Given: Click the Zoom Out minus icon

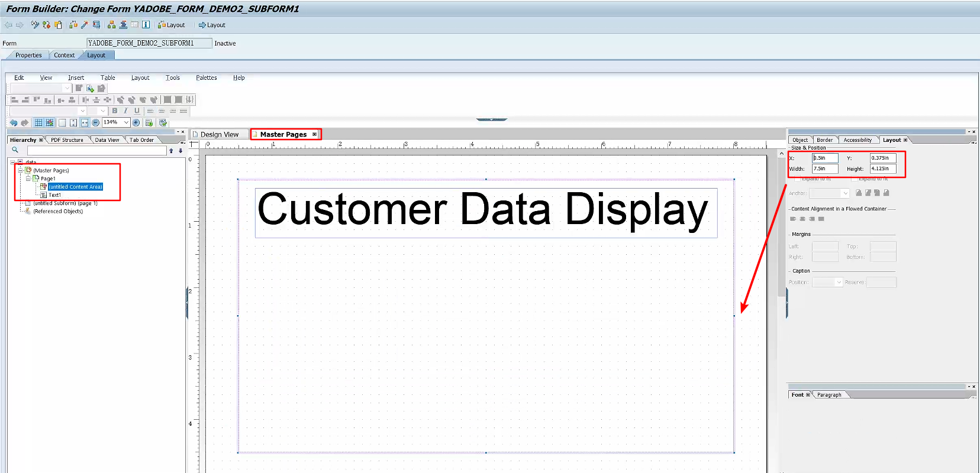Looking at the screenshot, I should [x=95, y=122].
